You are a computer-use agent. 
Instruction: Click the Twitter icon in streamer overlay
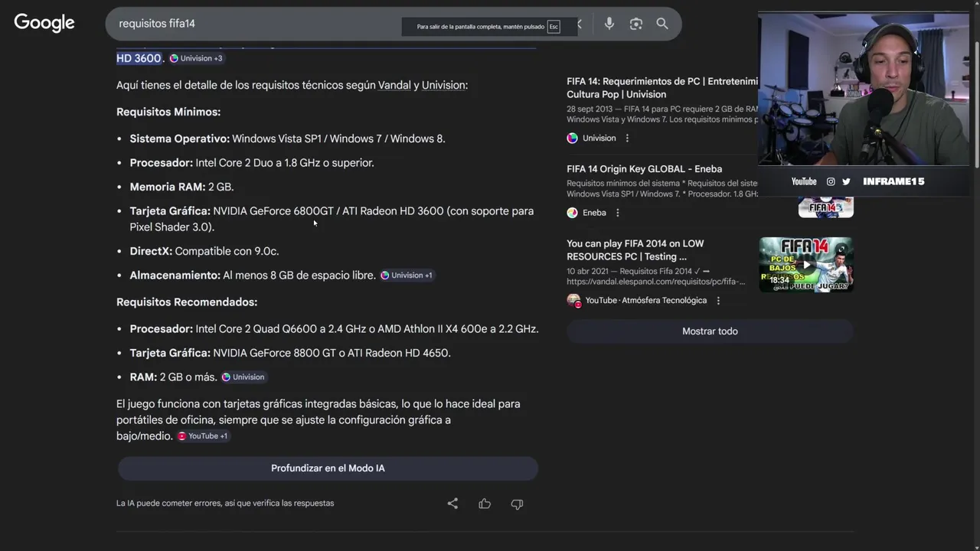(x=846, y=181)
